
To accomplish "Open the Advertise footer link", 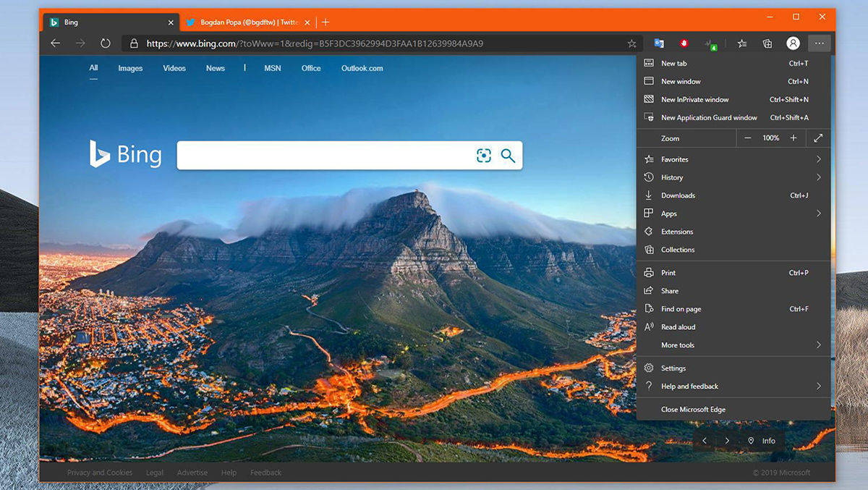I will coord(192,473).
